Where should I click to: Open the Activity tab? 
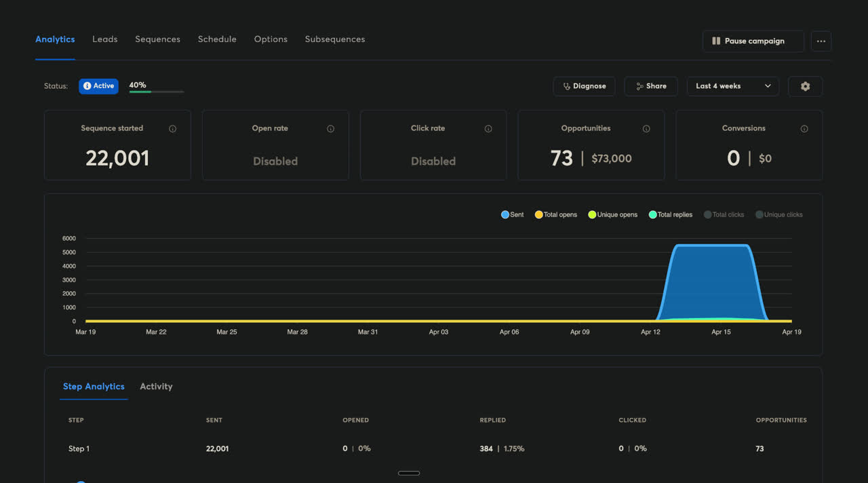156,386
